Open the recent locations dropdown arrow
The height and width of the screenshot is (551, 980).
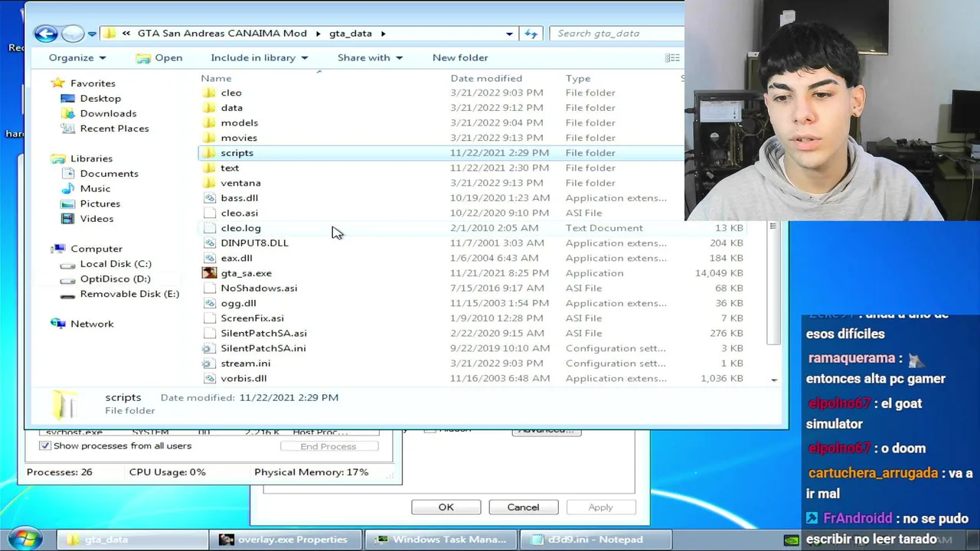[92, 34]
